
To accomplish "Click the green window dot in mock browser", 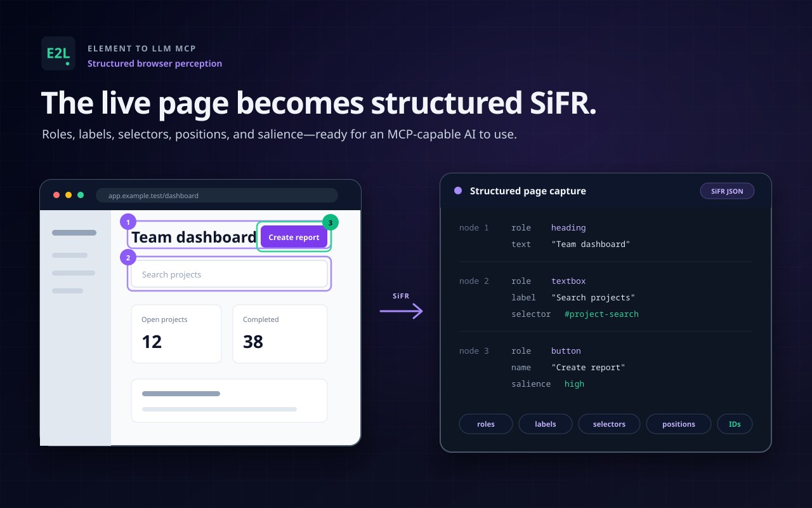I will tap(81, 195).
